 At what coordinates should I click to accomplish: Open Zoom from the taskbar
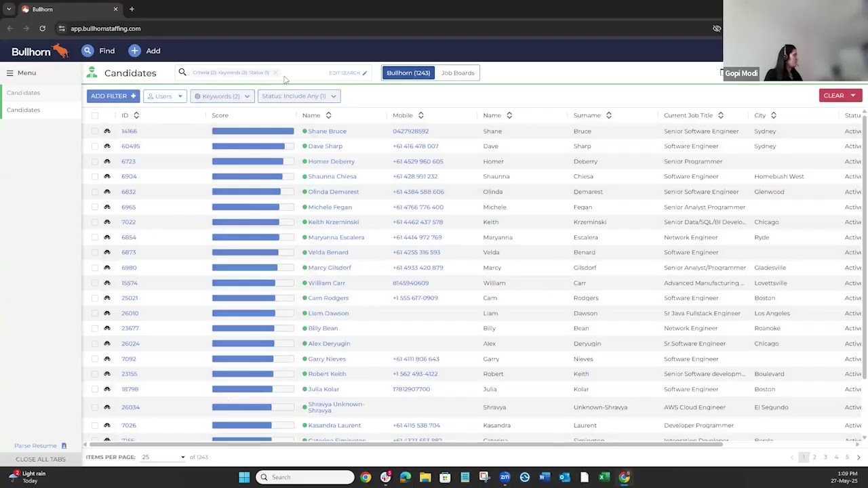[505, 477]
